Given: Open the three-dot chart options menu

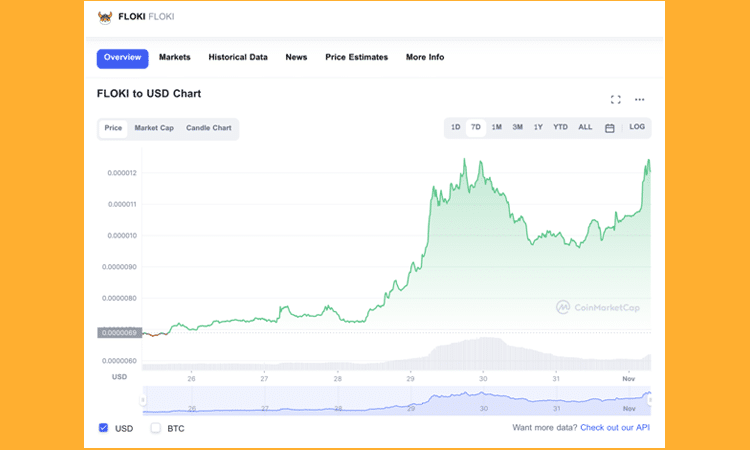Looking at the screenshot, I should pyautogui.click(x=640, y=99).
